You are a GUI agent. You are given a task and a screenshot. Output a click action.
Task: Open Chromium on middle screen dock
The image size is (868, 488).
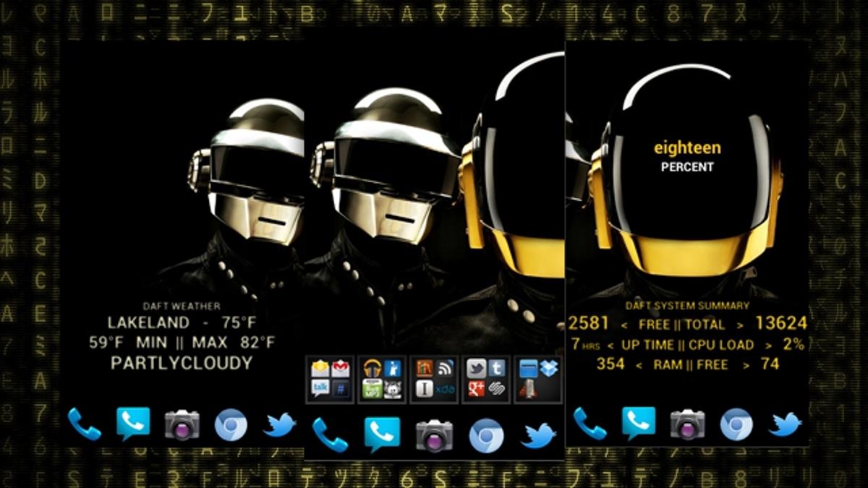pyautogui.click(x=486, y=435)
